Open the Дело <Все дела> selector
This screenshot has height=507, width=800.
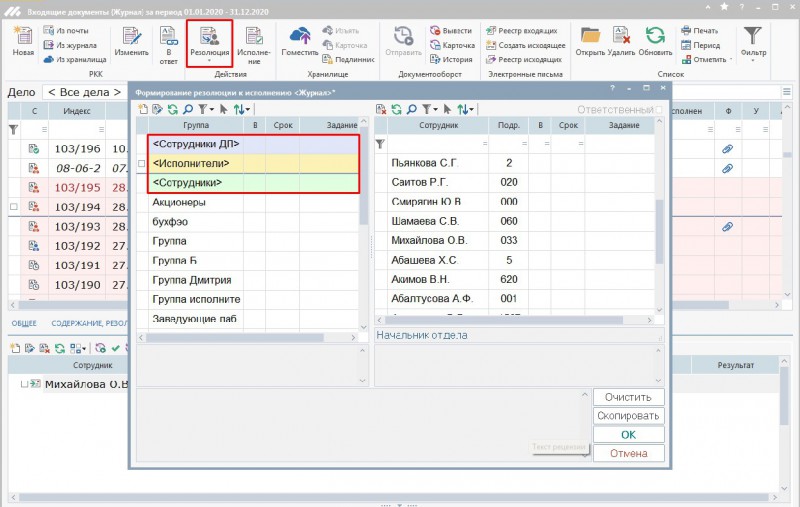click(84, 92)
